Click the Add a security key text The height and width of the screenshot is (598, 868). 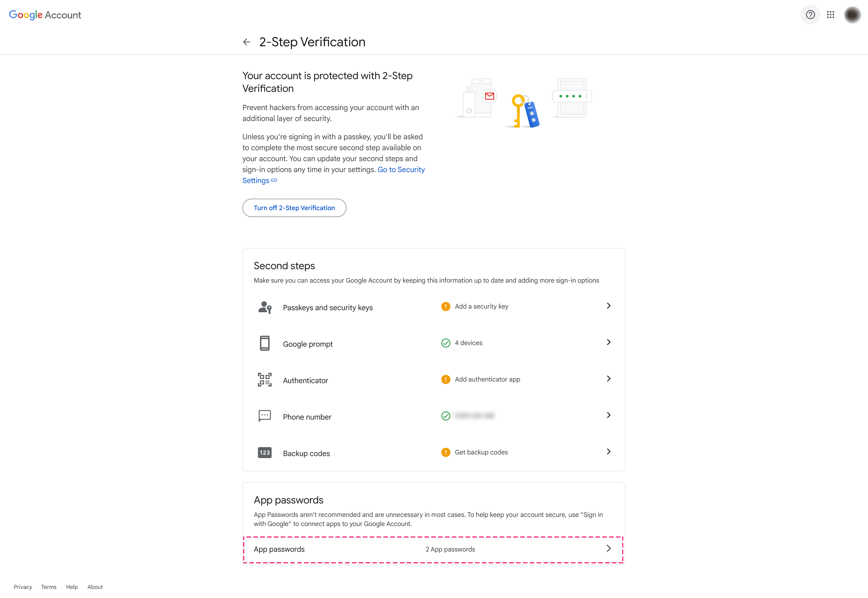(481, 307)
